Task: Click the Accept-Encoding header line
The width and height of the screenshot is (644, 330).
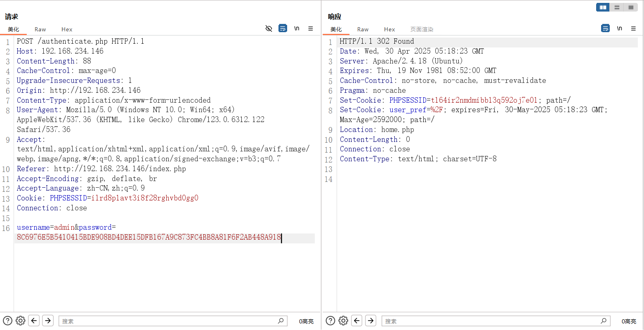Action: [87, 179]
